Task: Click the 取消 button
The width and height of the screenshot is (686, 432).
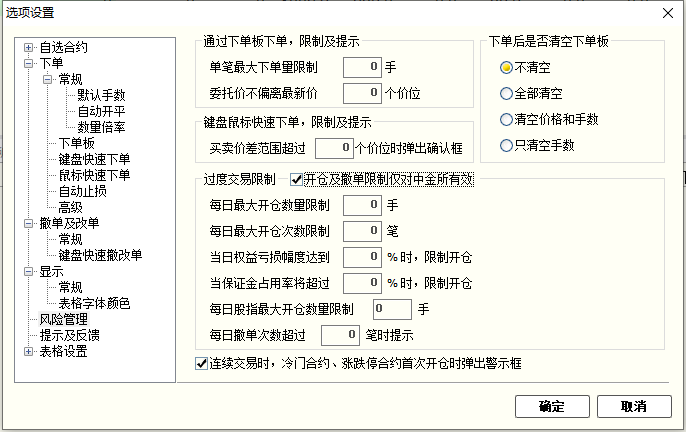Action: [x=634, y=407]
